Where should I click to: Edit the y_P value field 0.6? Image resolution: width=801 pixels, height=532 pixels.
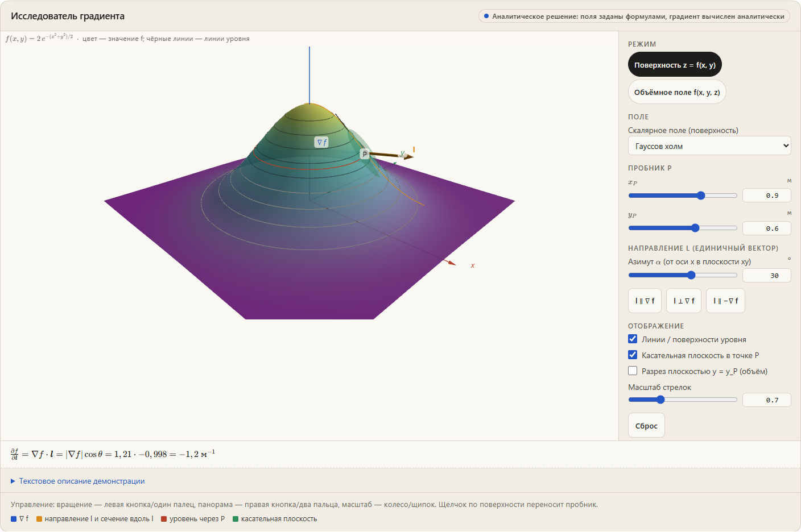click(x=767, y=228)
